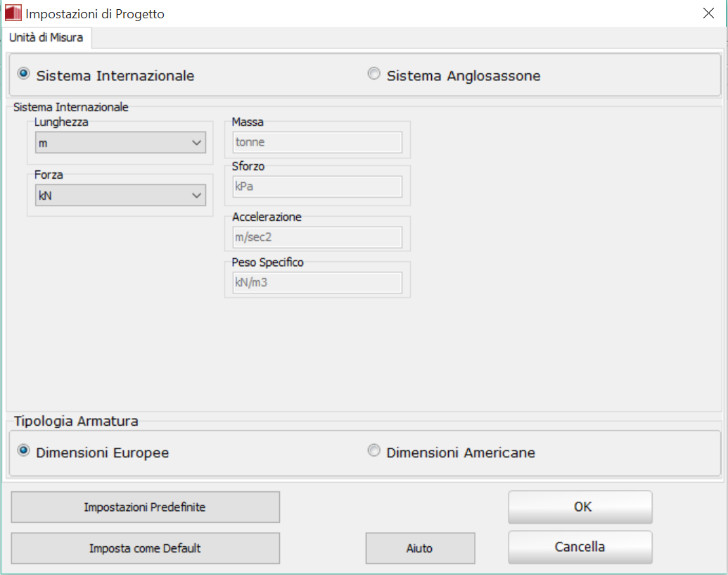The image size is (728, 575).
Task: Enable Dimensioni Europee reinforcement type
Action: click(25, 451)
